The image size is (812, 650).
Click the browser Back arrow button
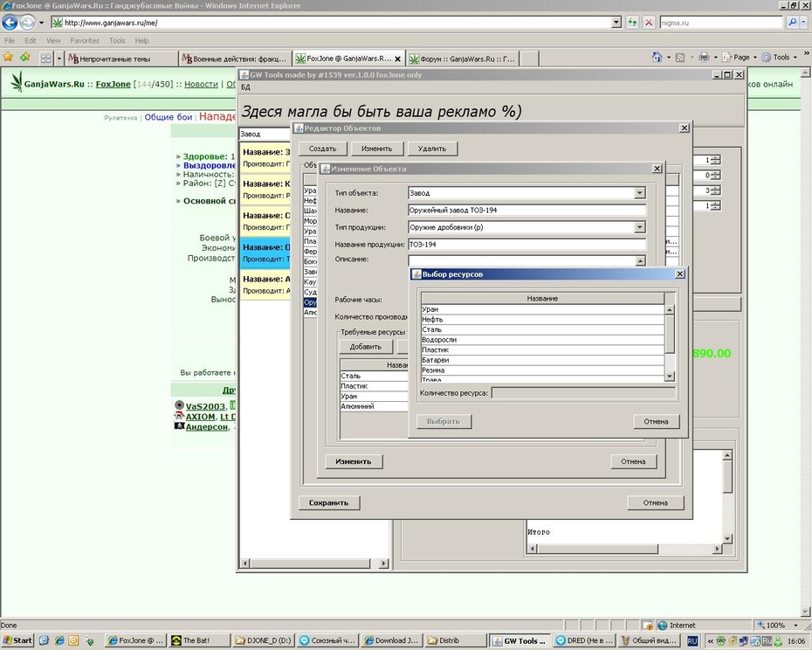coord(10,23)
